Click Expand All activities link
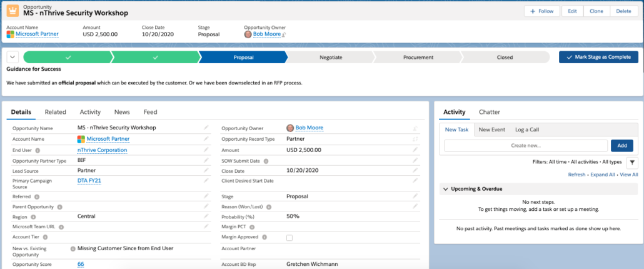Image resolution: width=644 pixels, height=269 pixels. pyautogui.click(x=603, y=175)
